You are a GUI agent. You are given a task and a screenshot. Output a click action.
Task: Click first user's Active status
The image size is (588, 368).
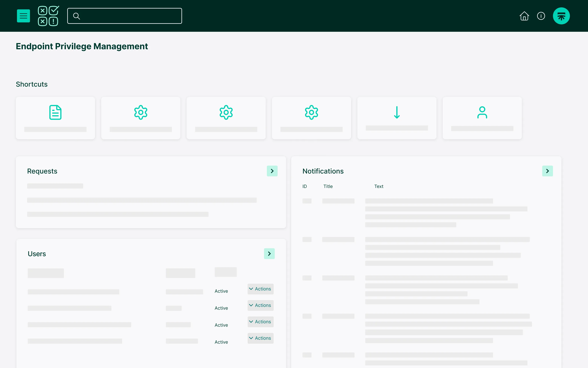(x=221, y=291)
